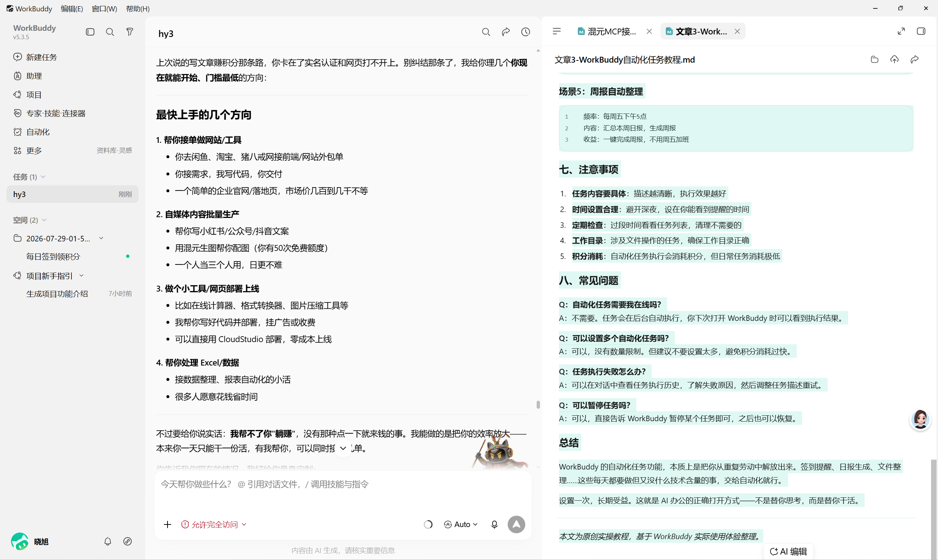Toggle the right panel layout icon
The image size is (938, 560).
[x=921, y=31]
